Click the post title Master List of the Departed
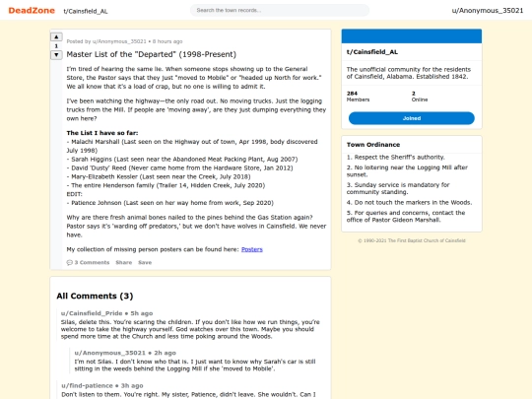532x399 pixels. tap(152, 54)
